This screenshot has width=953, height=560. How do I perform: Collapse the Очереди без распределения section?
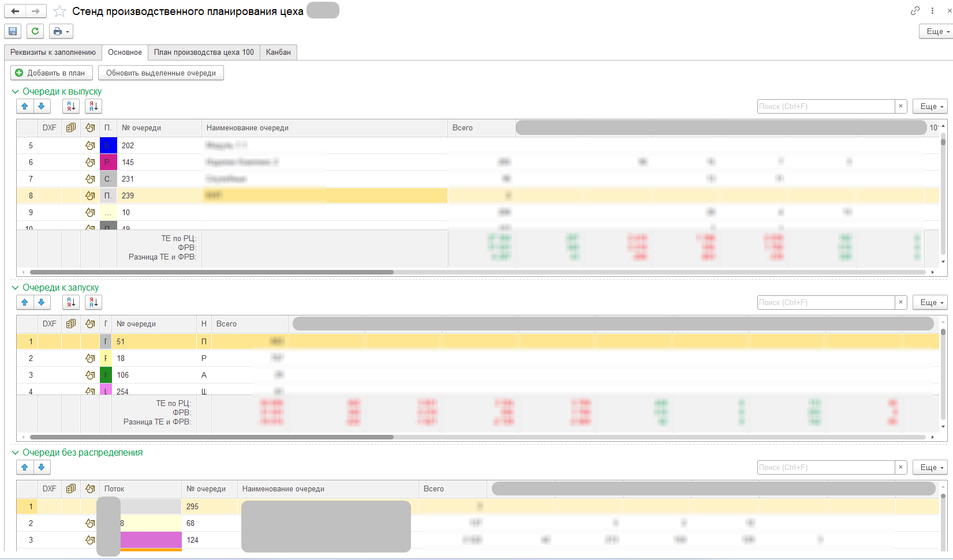[x=16, y=453]
